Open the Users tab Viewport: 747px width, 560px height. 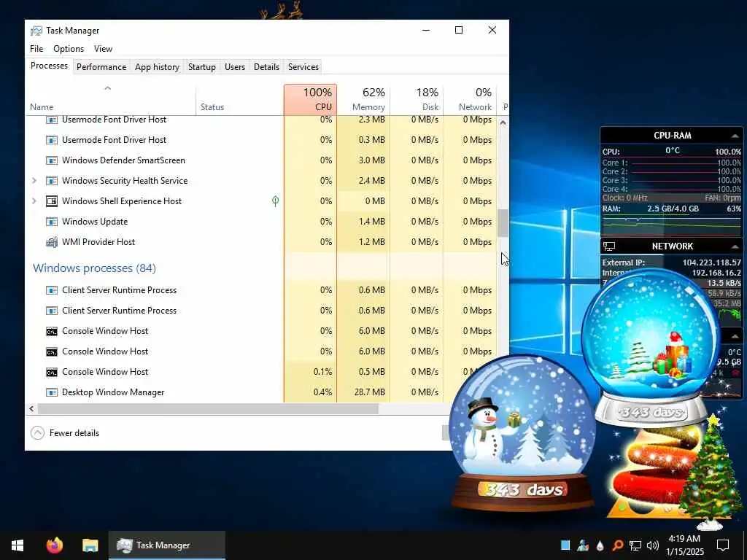[x=234, y=67]
